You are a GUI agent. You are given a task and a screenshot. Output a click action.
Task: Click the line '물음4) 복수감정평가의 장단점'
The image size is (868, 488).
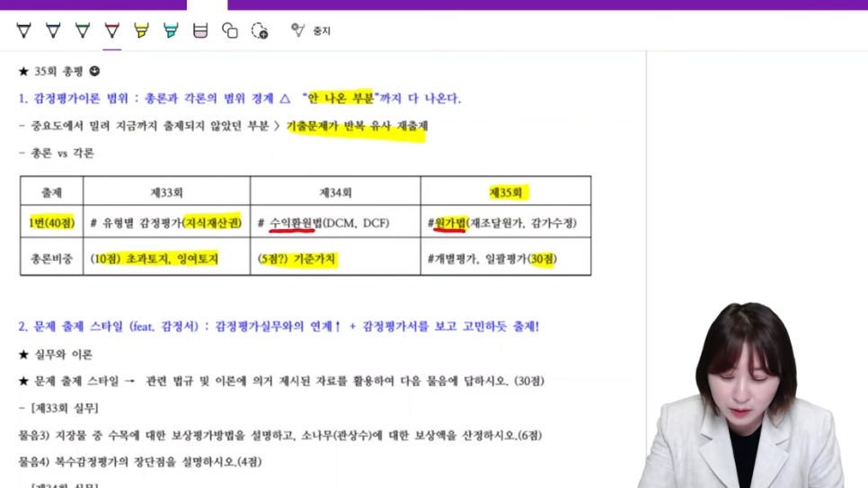point(140,461)
